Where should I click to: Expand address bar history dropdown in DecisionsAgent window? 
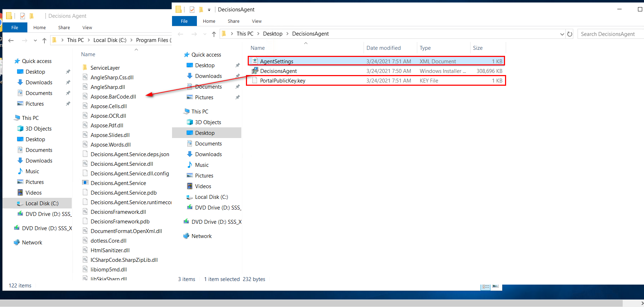(x=562, y=34)
